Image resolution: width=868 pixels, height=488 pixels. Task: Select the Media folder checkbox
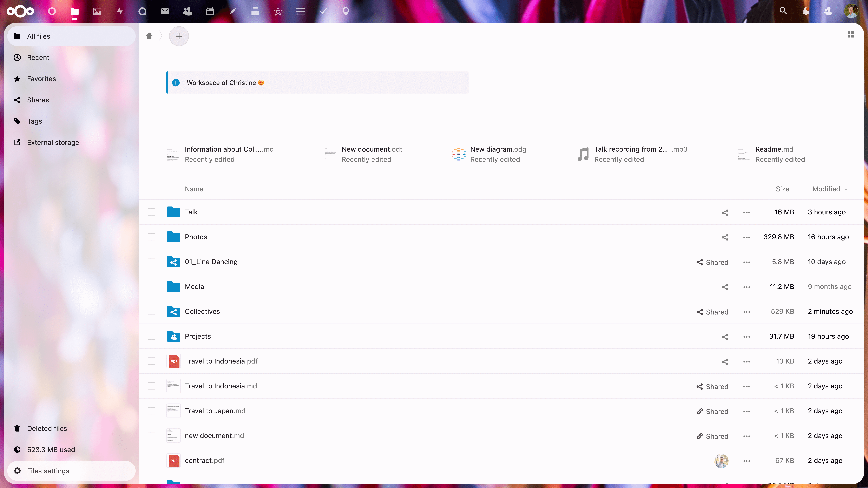151,287
